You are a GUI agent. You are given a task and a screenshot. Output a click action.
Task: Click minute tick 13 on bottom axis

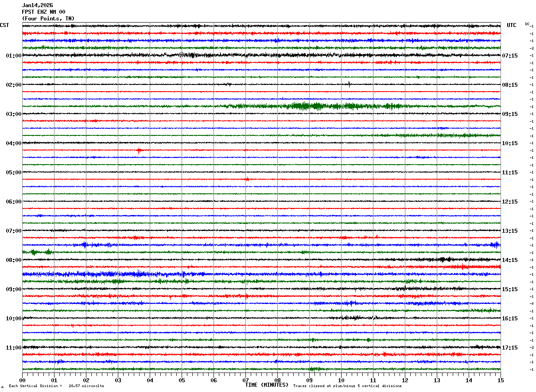pos(437,380)
